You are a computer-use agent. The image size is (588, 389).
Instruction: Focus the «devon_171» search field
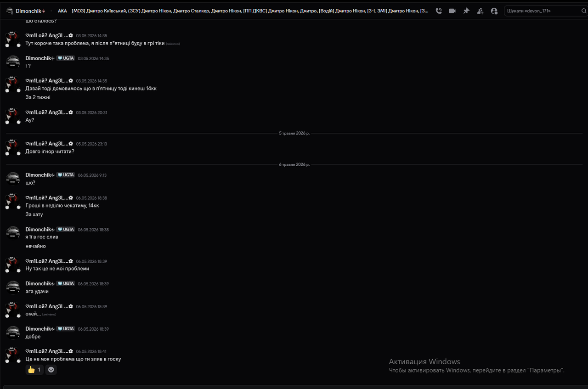[x=546, y=11]
